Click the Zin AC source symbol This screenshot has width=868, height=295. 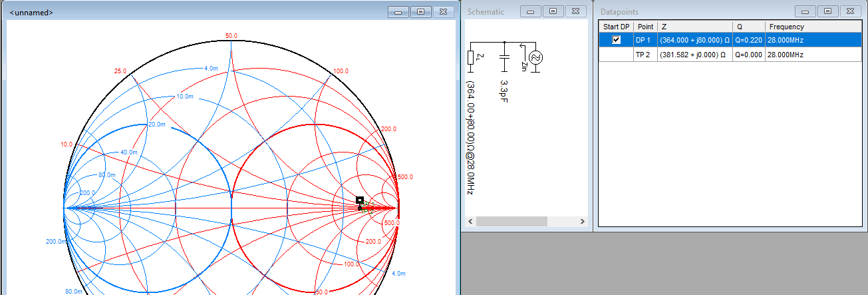click(x=535, y=58)
